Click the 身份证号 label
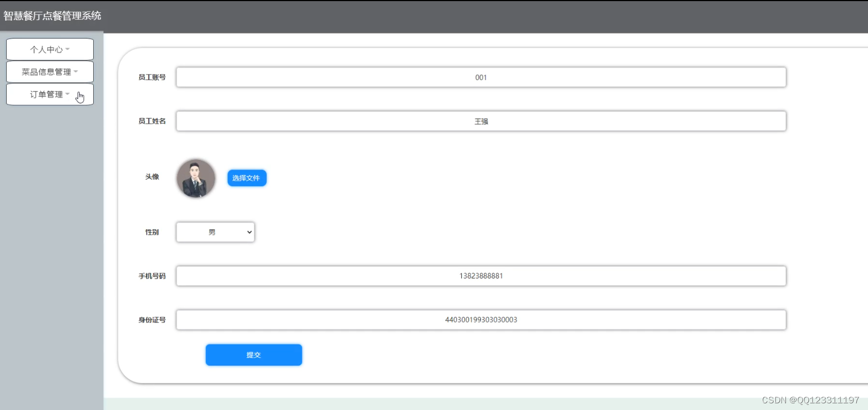 point(152,320)
